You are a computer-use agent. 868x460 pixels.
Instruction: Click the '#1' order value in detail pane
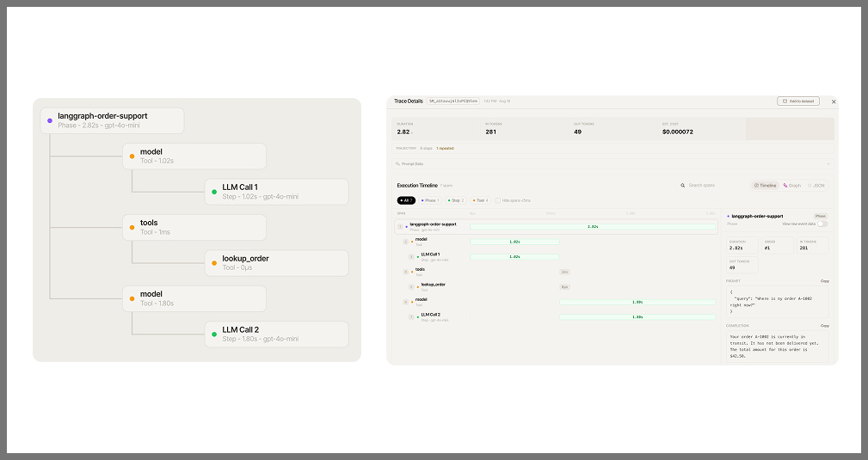pyautogui.click(x=766, y=248)
